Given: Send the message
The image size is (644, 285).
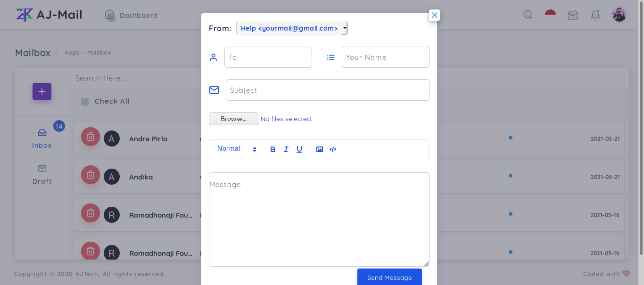Looking at the screenshot, I should tap(389, 277).
